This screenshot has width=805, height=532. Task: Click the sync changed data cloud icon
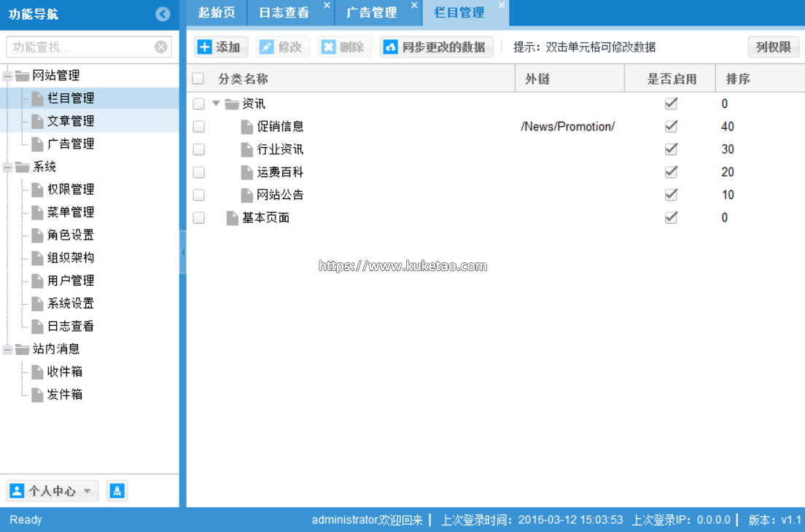[x=390, y=47]
